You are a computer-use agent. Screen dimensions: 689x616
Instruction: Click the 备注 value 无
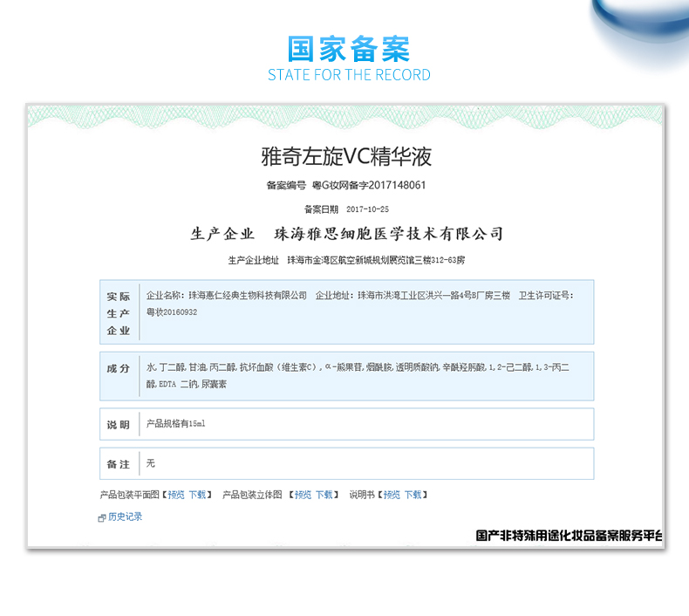pyautogui.click(x=151, y=463)
